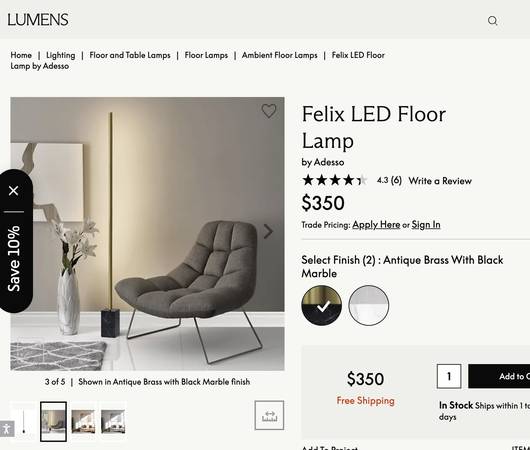Open the Save 10% offer panel
Screen dimensions: 530x450
(x=14, y=258)
